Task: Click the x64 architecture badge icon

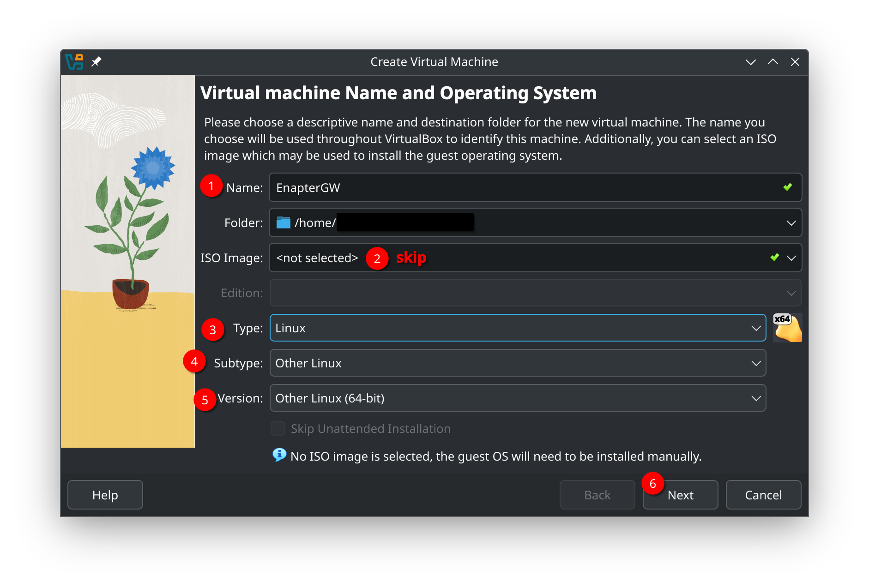Action: click(787, 328)
